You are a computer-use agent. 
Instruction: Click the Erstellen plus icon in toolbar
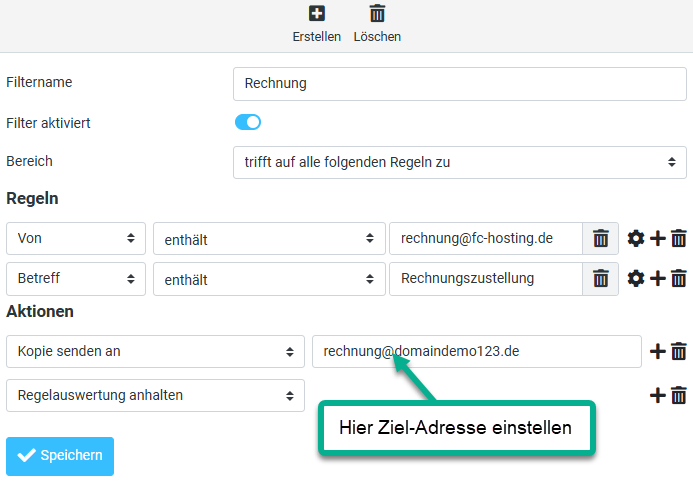point(316,14)
